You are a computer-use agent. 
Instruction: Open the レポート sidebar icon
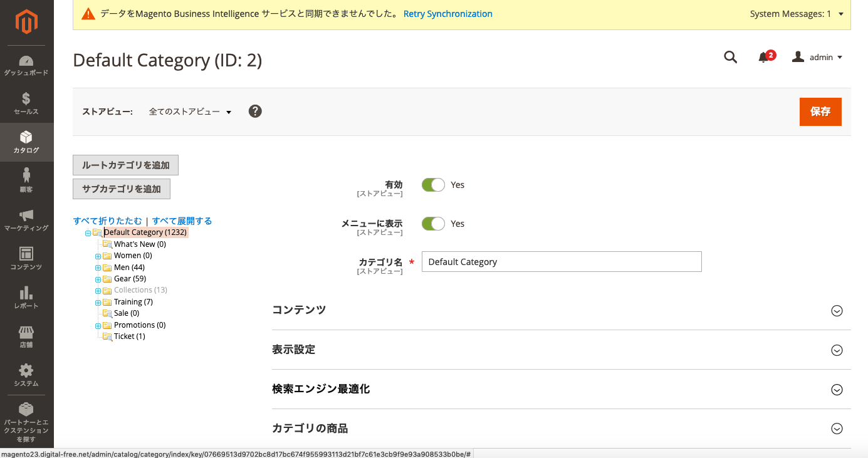click(26, 293)
